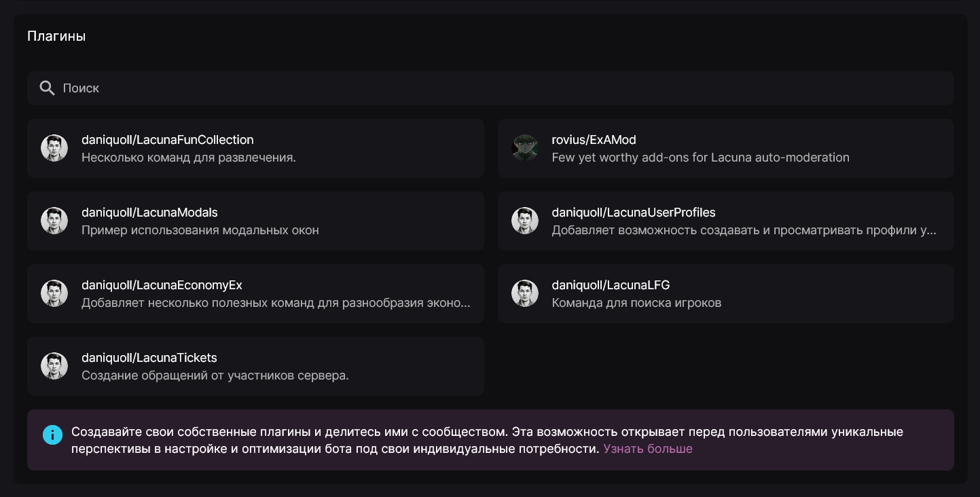Choose the daniquoll/LacunaEconomyEx plugin title

[162, 285]
